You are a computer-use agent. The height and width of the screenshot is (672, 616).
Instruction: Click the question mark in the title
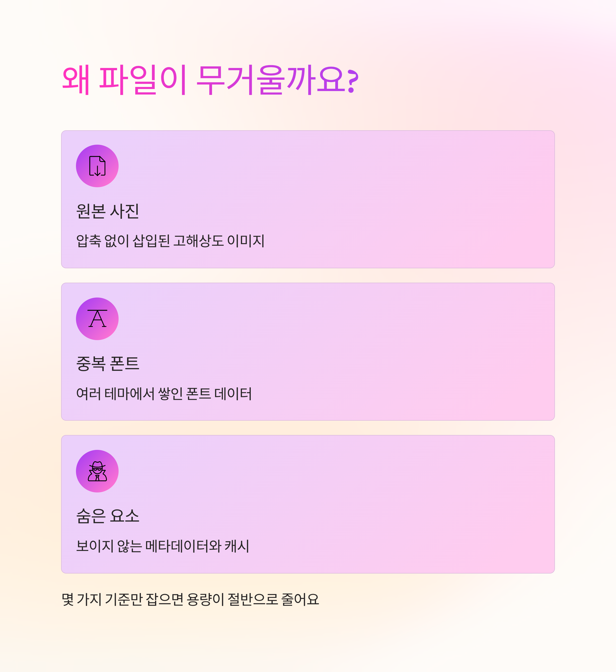352,81
